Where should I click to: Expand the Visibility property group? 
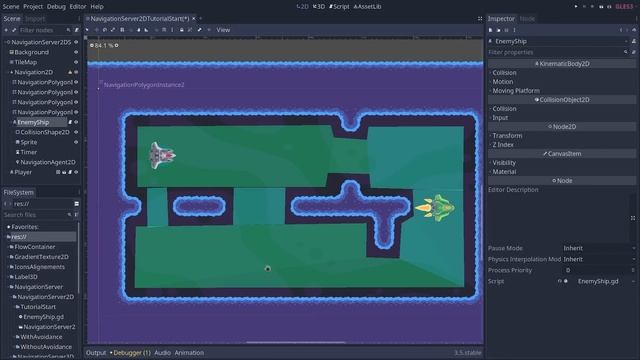coord(504,162)
